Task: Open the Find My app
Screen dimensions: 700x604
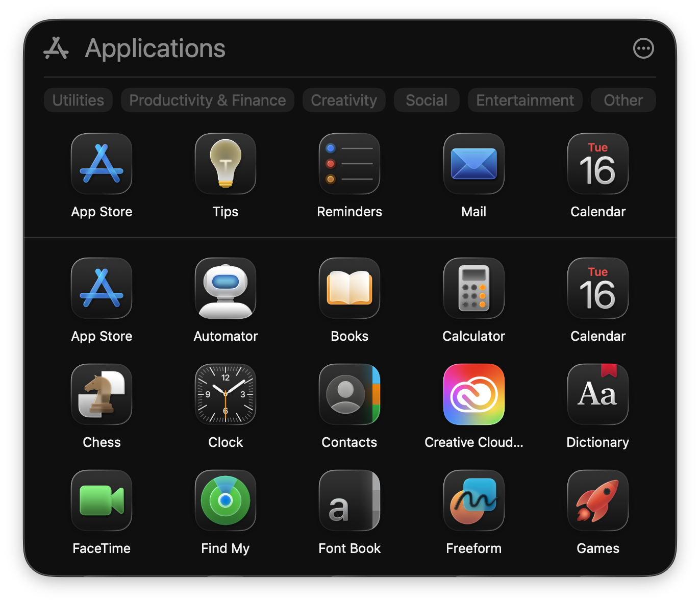Action: (x=226, y=500)
